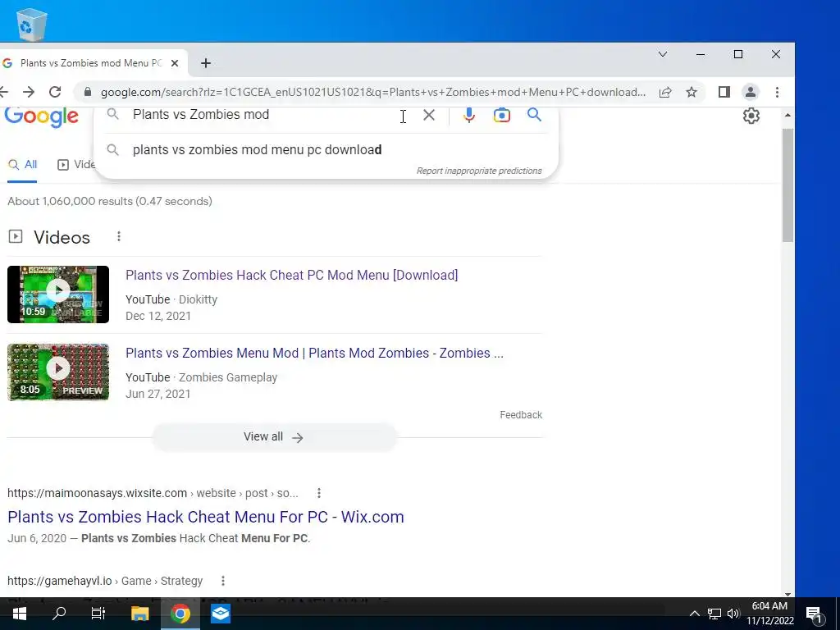This screenshot has width=840, height=630.
Task: Share this page using the share icon
Action: tap(664, 92)
